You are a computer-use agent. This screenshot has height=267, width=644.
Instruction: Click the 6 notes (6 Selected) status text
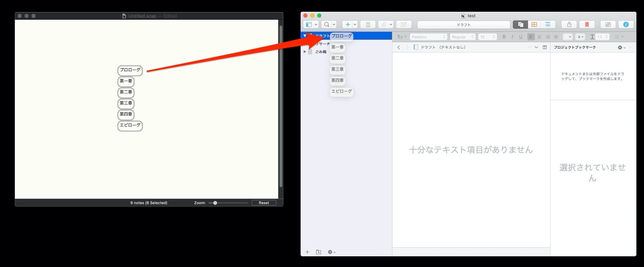click(149, 203)
